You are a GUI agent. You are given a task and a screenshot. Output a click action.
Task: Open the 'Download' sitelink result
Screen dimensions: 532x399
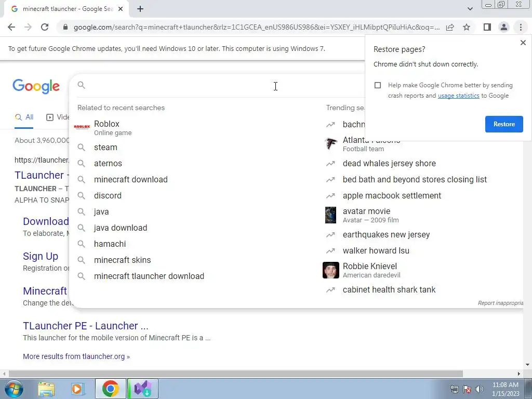46,221
